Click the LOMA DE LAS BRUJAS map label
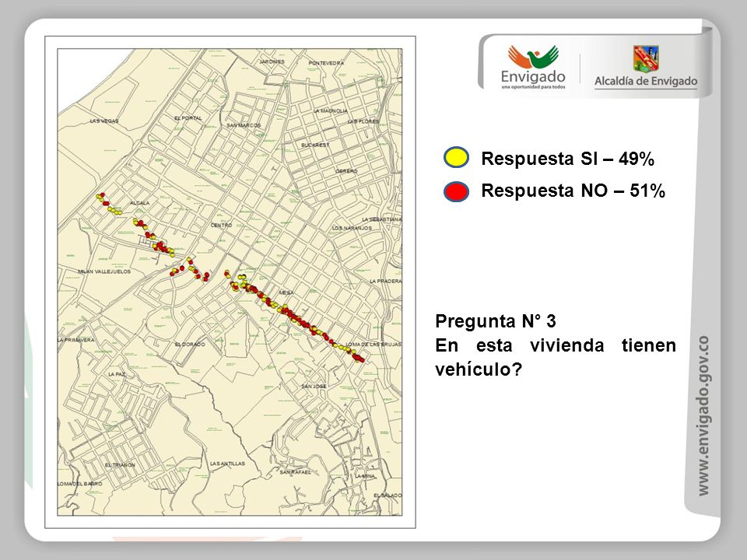Viewport: 747px width, 560px height. coord(373,344)
